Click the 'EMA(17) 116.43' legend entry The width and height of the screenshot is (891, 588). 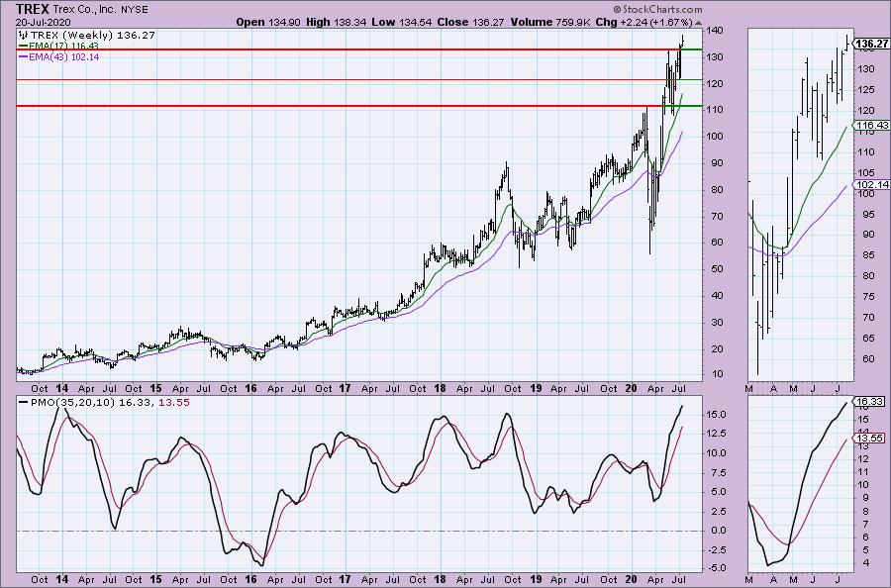pos(64,46)
